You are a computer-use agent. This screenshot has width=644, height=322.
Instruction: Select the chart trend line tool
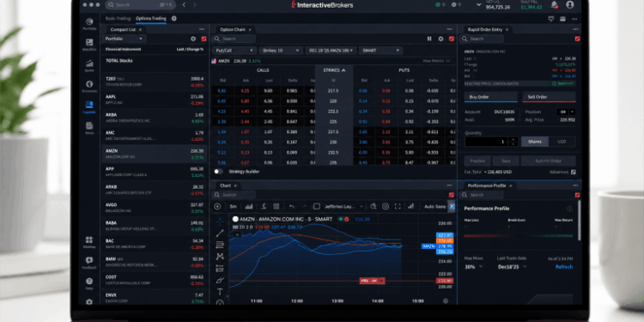tap(220, 233)
